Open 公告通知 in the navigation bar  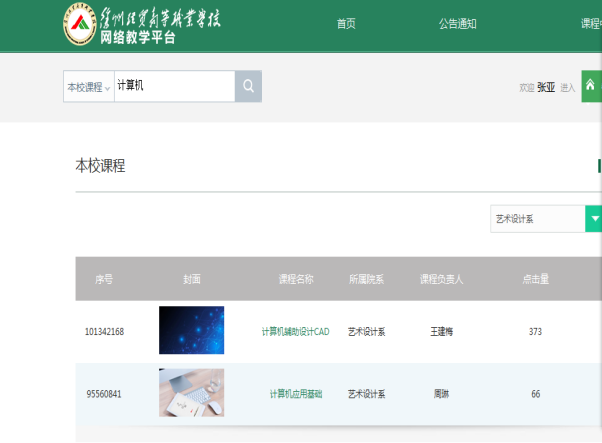click(x=457, y=24)
